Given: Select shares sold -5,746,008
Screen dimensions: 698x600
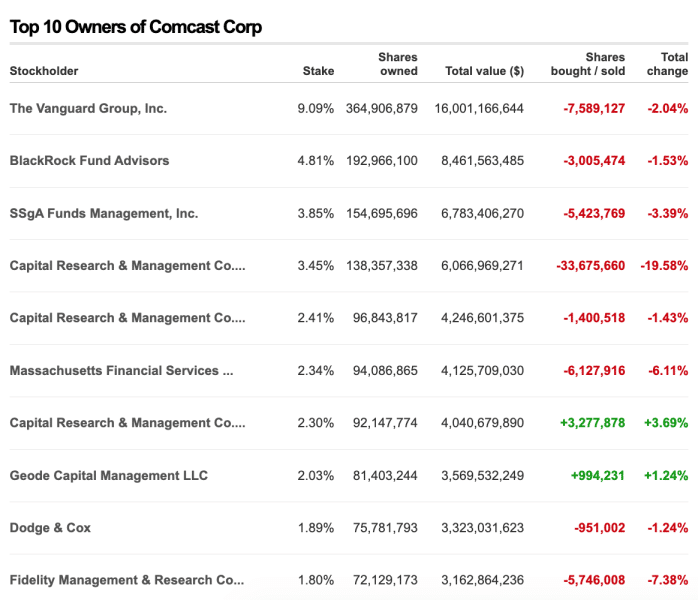Looking at the screenshot, I should tap(594, 580).
